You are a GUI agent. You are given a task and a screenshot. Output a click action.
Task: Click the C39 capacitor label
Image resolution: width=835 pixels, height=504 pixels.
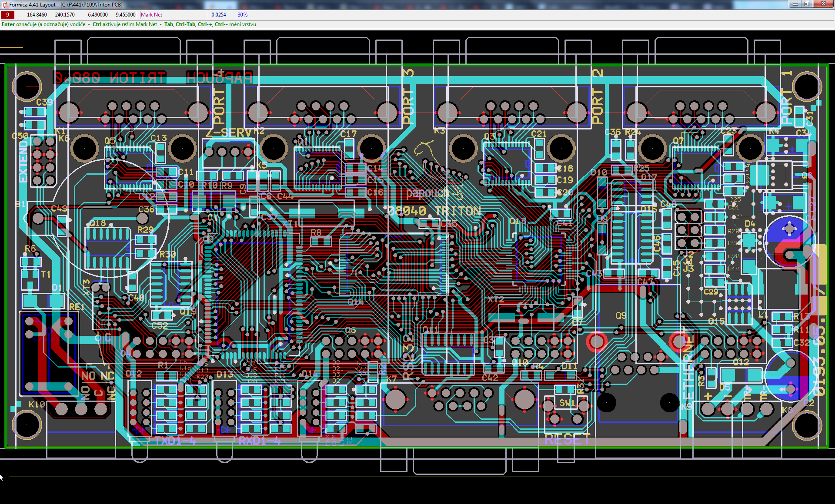pos(44,102)
